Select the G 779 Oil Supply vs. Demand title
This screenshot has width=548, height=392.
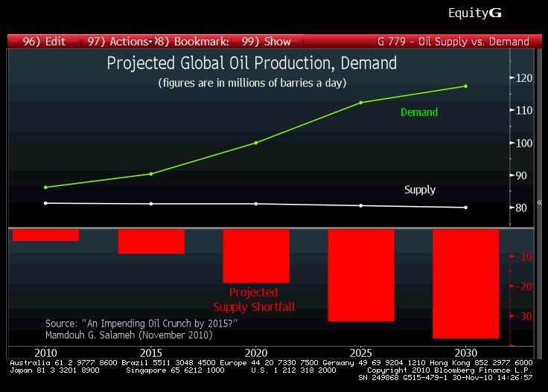tap(453, 42)
